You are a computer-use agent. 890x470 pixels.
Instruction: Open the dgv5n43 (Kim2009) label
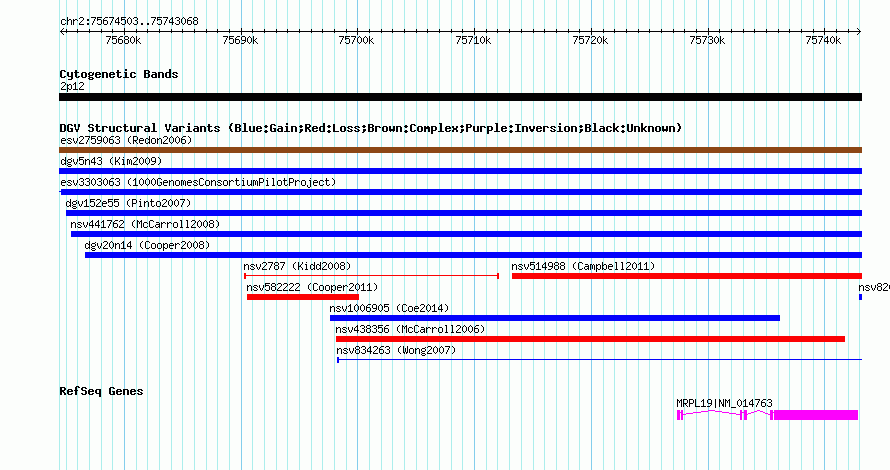(111, 161)
